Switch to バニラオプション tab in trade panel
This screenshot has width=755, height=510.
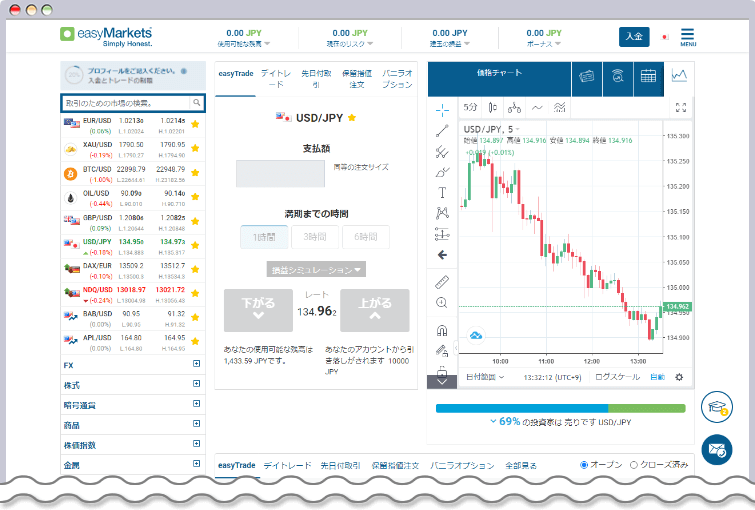tap(397, 79)
